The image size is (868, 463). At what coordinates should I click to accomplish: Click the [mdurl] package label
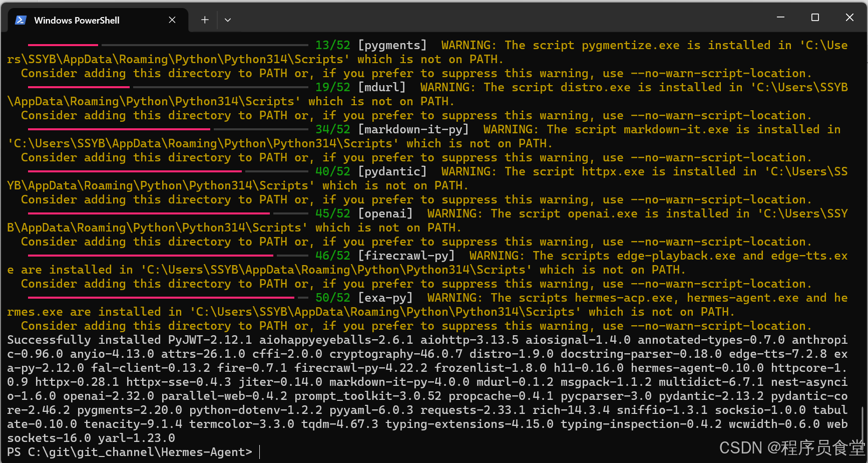tap(382, 87)
